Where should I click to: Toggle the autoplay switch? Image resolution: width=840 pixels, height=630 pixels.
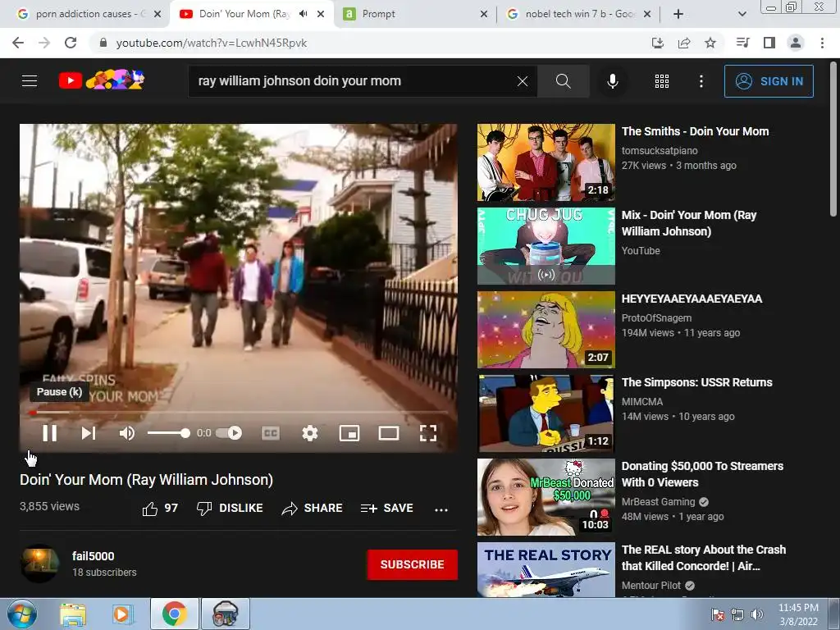(229, 433)
